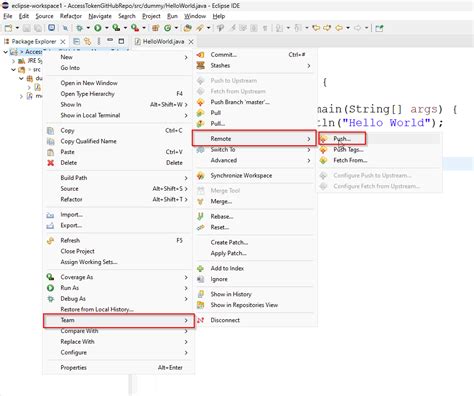Click the Search flashlight toolbar icon
This screenshot has height=396, width=474.
click(x=200, y=28)
